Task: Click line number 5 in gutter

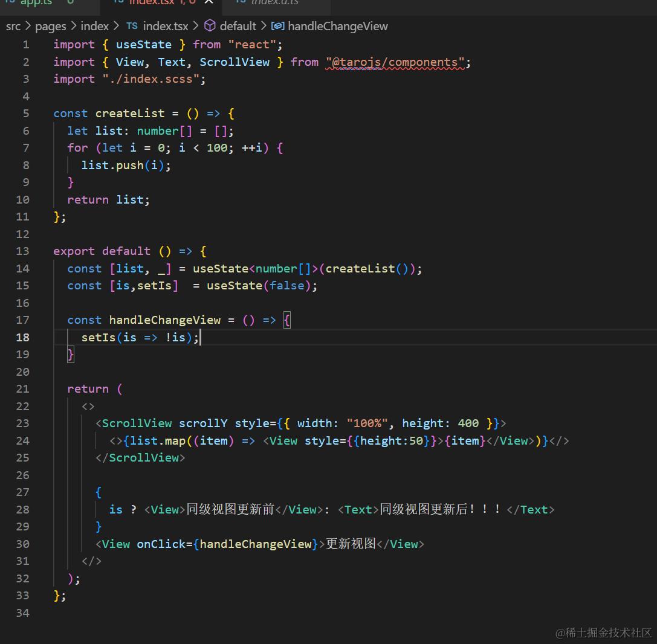Action: point(26,114)
